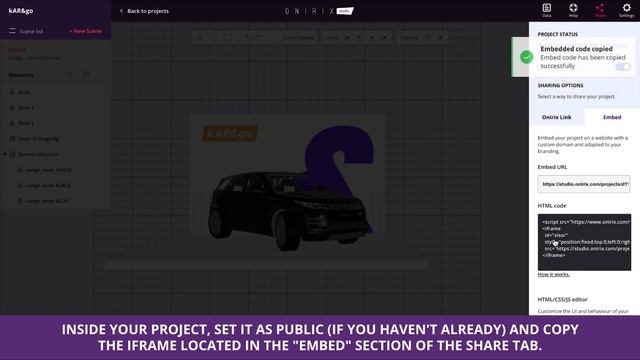Switch to the Embed tab

[612, 117]
